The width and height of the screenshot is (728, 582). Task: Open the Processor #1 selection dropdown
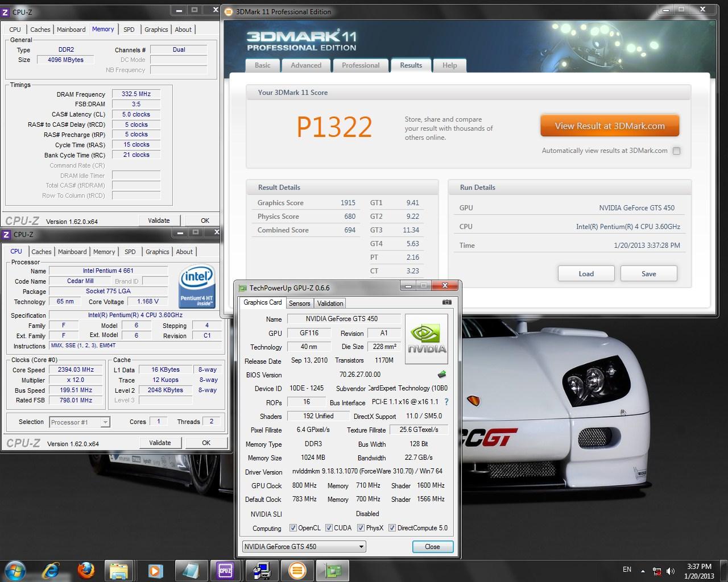(x=80, y=422)
